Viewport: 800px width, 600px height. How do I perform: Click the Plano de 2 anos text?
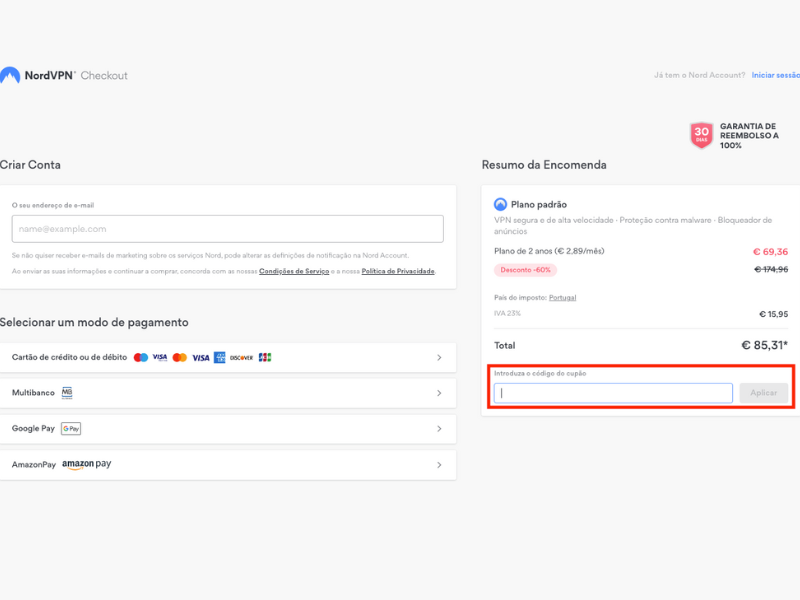(x=549, y=251)
